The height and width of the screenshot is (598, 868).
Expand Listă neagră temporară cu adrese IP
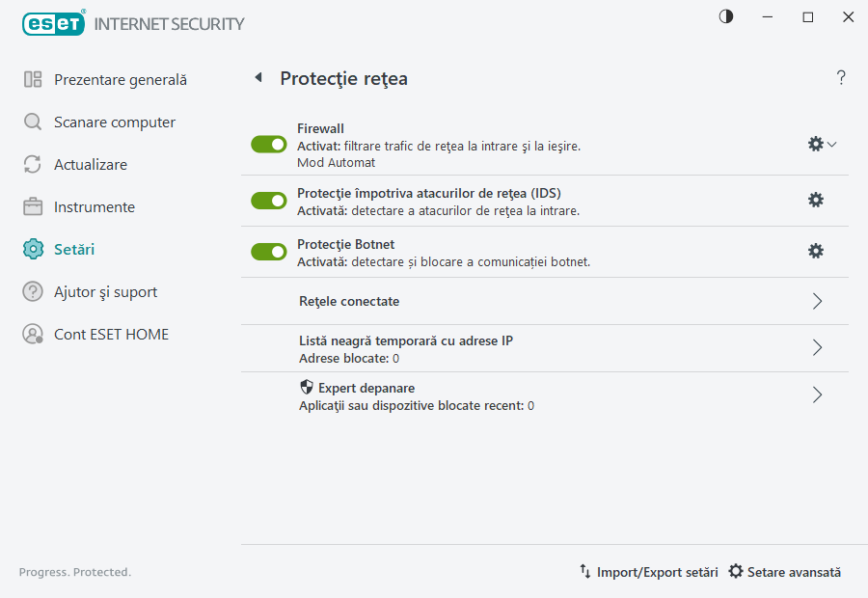pos(817,348)
